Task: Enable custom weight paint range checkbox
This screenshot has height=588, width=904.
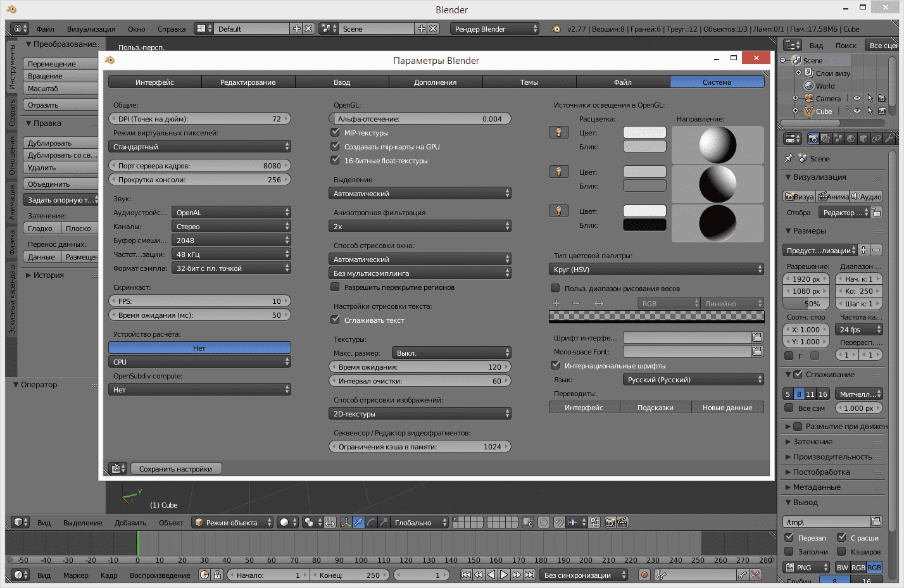Action: coord(556,288)
